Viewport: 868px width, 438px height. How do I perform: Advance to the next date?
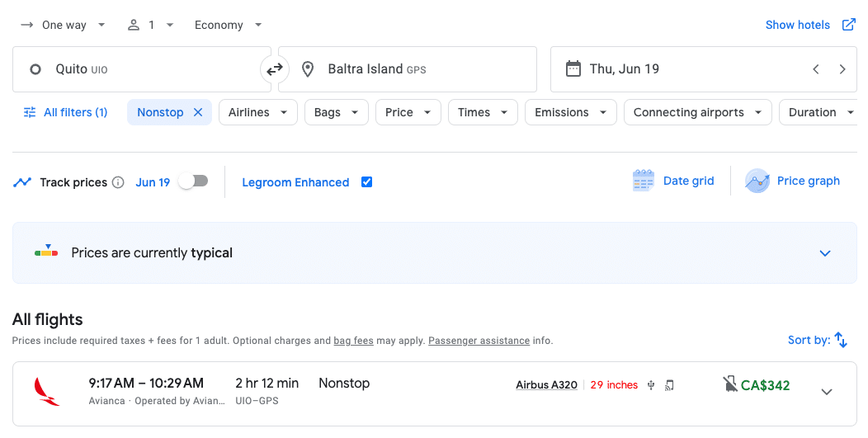(842, 69)
